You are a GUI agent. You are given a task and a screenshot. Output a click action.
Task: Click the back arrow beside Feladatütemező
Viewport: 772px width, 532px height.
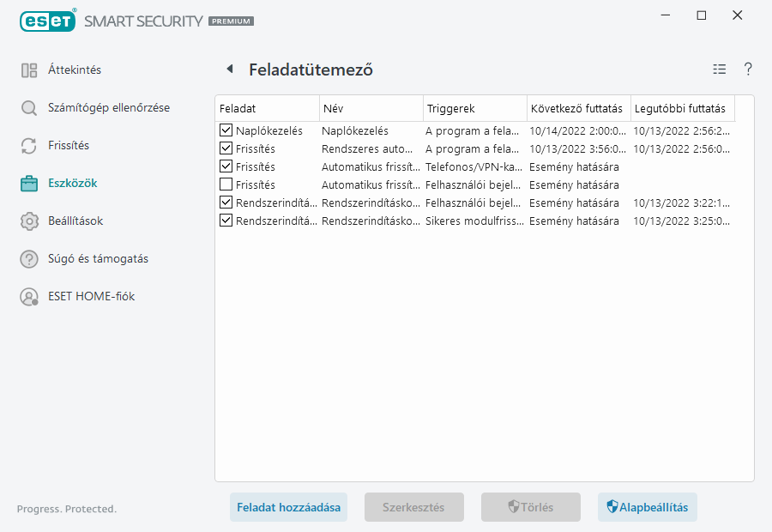click(x=228, y=69)
